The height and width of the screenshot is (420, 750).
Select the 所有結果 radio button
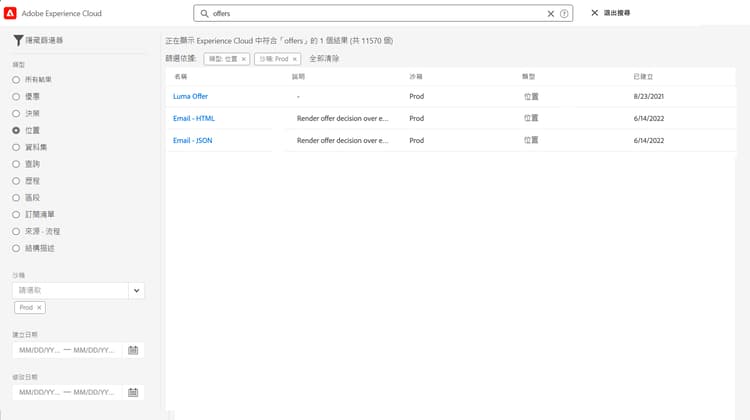[x=16, y=80]
